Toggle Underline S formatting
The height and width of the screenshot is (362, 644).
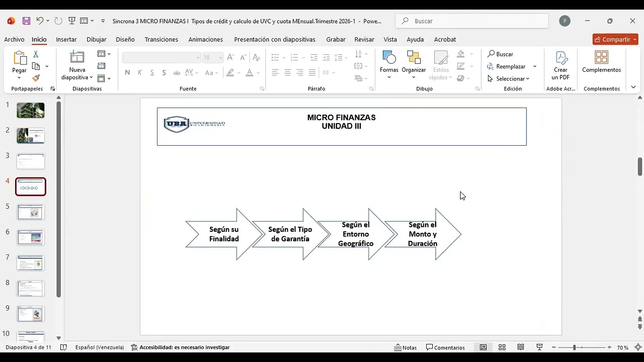[152, 73]
